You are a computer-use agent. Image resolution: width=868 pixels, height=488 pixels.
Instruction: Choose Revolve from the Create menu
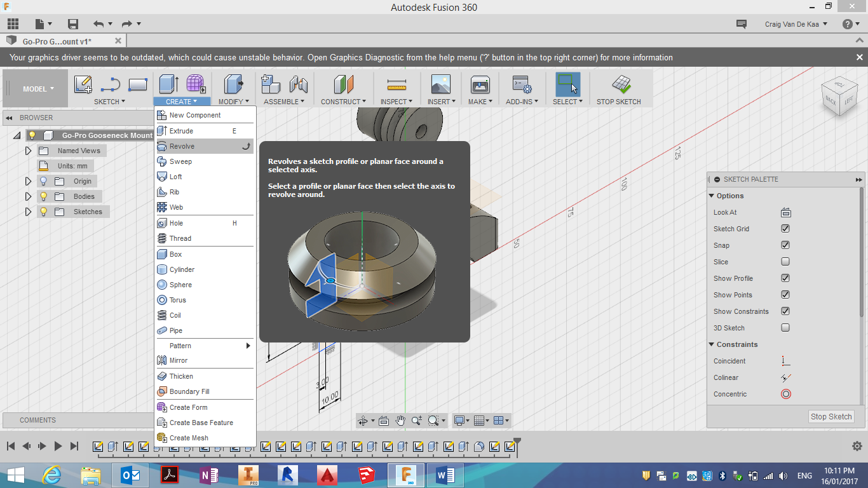205,146
